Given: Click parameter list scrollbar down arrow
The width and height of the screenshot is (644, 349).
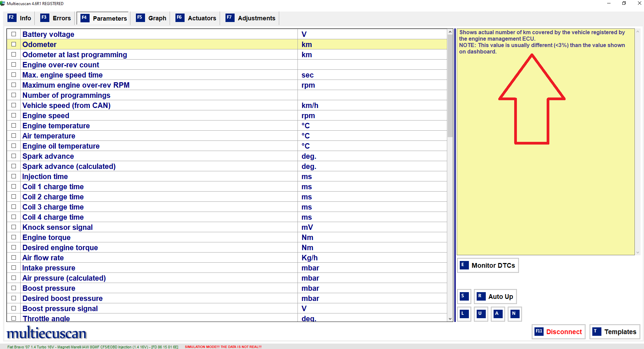Looking at the screenshot, I should click(x=450, y=319).
